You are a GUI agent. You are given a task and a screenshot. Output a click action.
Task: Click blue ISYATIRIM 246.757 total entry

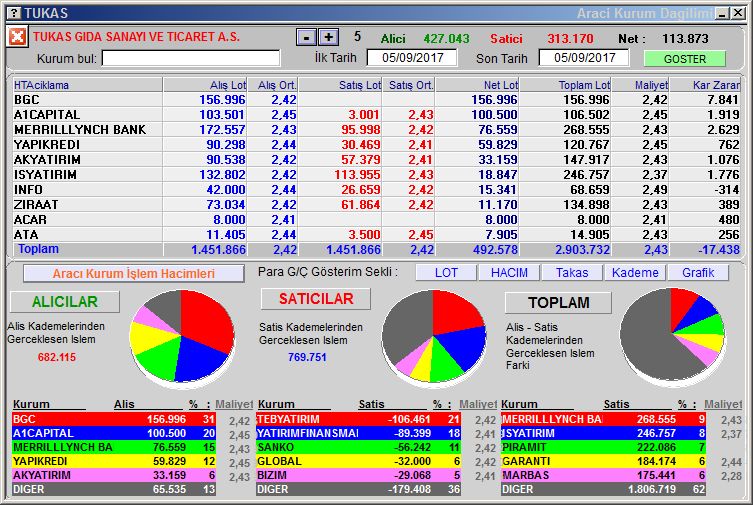coord(603,433)
